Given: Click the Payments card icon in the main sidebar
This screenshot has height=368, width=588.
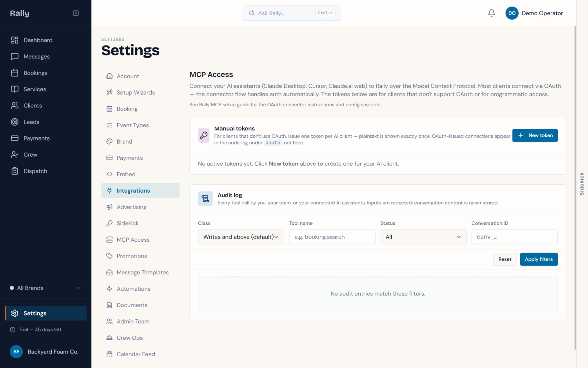Looking at the screenshot, I should click(15, 138).
